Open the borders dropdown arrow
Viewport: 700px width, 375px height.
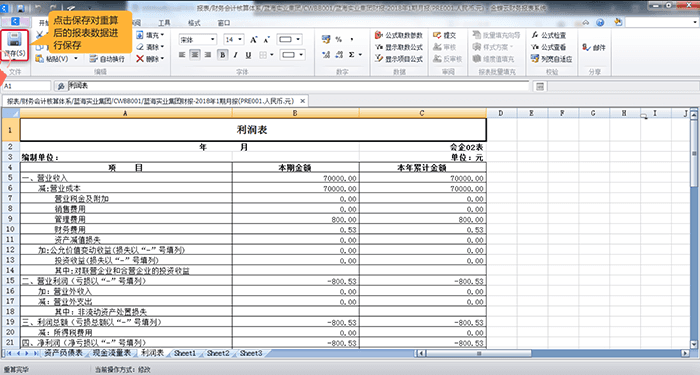point(271,55)
